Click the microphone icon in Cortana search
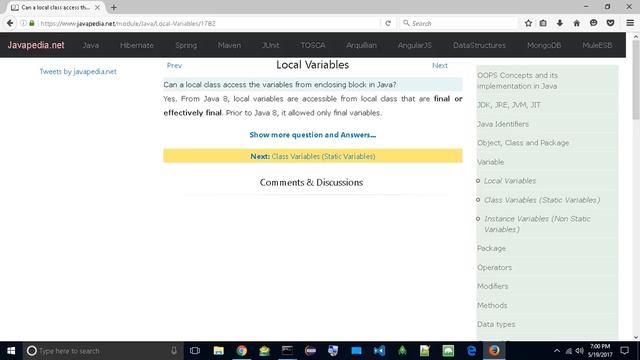This screenshot has height=360, width=640. [x=173, y=351]
